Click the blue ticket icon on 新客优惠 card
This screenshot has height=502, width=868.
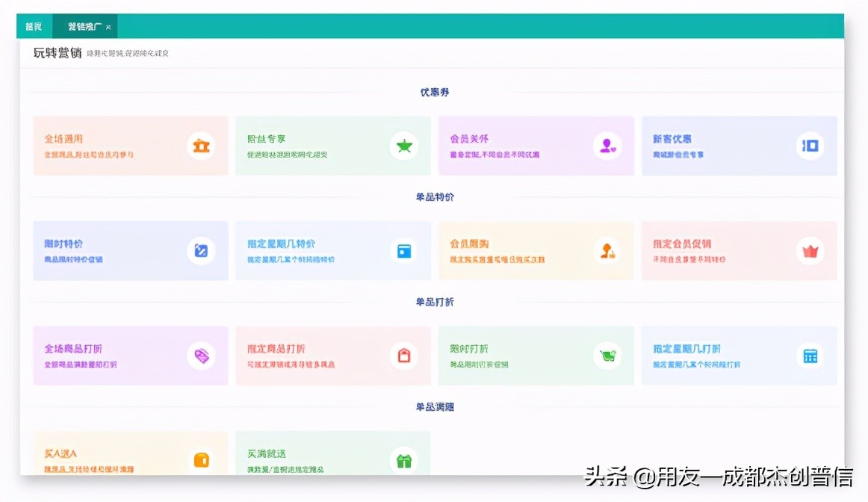click(810, 146)
